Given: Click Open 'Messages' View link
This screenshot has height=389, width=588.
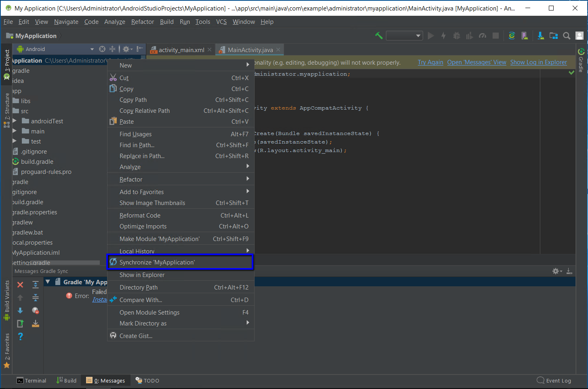Looking at the screenshot, I should tap(476, 62).
